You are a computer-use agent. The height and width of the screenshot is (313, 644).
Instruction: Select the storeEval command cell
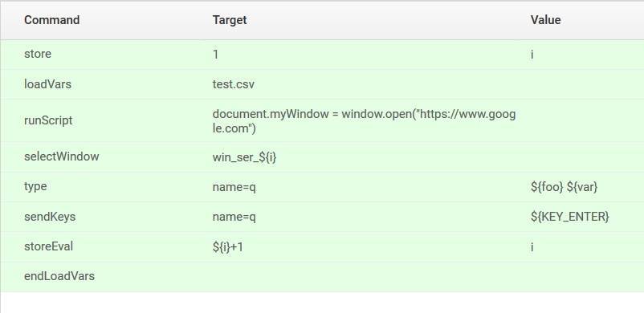click(x=48, y=246)
